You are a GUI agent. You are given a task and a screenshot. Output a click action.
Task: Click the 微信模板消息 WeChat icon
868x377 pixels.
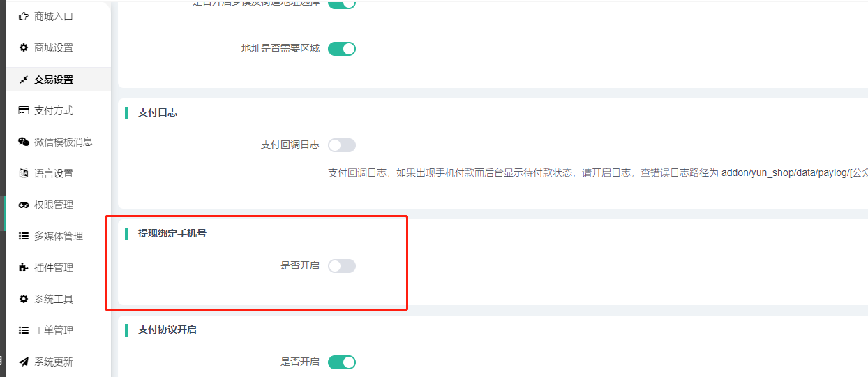(x=24, y=142)
